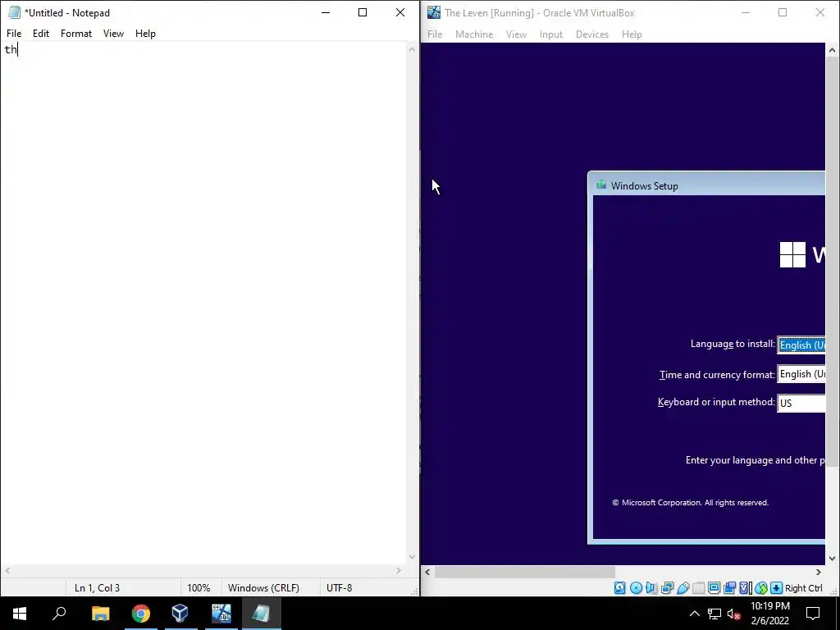Show hidden system tray icons
Screen dimensions: 840x630
tap(694, 614)
